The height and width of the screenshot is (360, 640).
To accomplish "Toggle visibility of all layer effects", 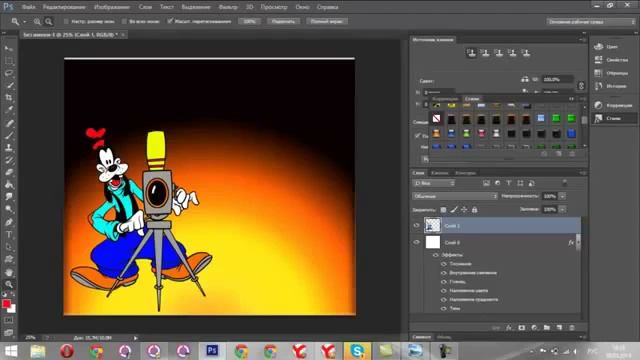I will pyautogui.click(x=436, y=255).
